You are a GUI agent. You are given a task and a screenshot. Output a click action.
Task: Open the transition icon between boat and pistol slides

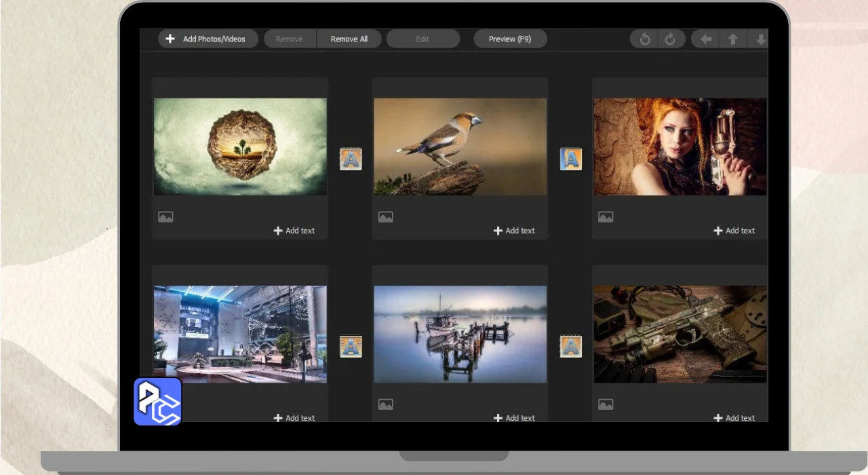[570, 347]
